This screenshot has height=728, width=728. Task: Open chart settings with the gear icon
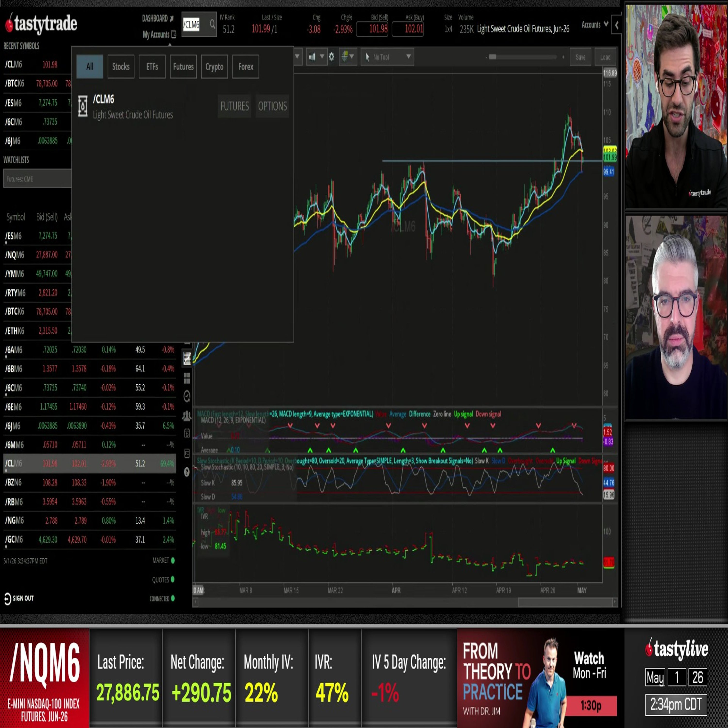pyautogui.click(x=331, y=57)
